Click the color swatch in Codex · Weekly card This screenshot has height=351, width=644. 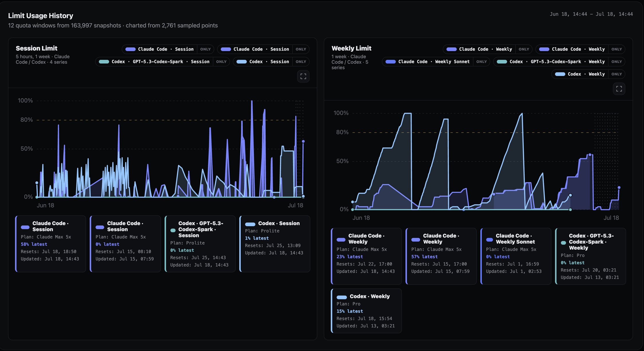point(341,297)
